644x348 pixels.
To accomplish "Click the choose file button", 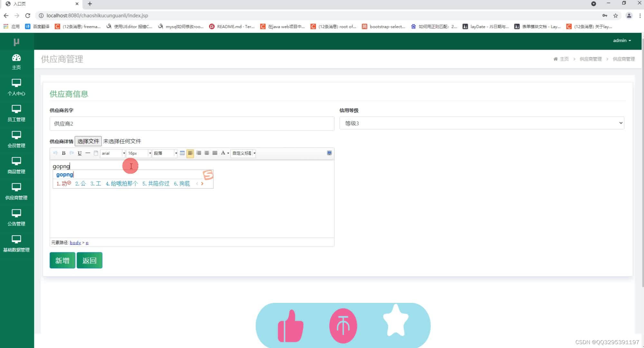I will pyautogui.click(x=88, y=141).
